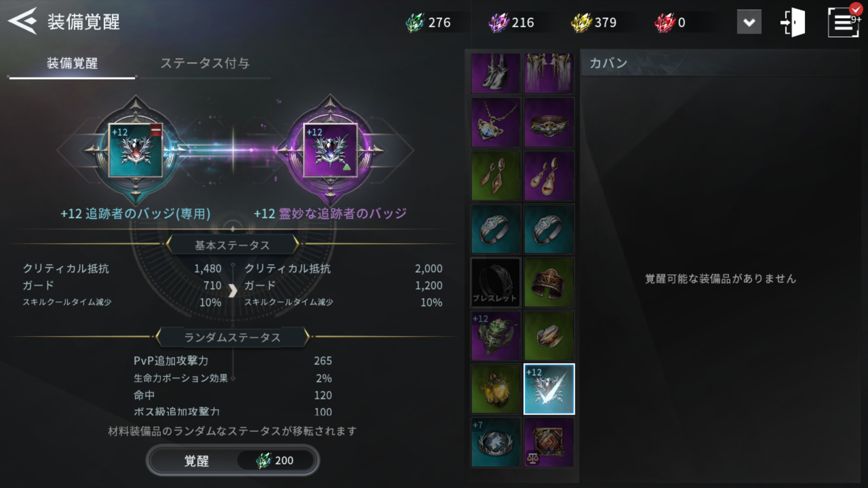This screenshot has height=488, width=868.
Task: Select the empty ブレスレット slot
Action: pyautogui.click(x=495, y=283)
